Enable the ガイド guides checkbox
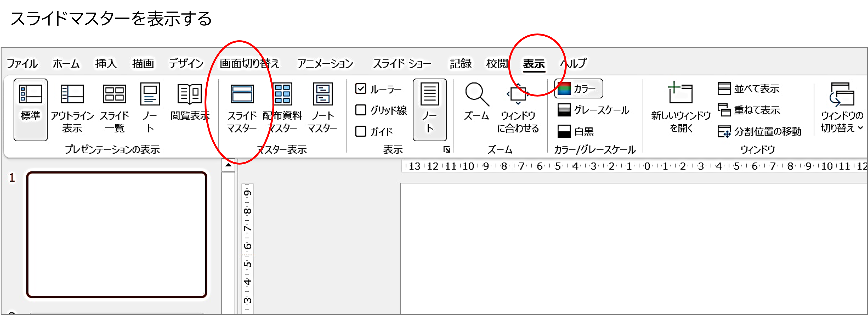This screenshot has height=315, width=868. tap(361, 131)
